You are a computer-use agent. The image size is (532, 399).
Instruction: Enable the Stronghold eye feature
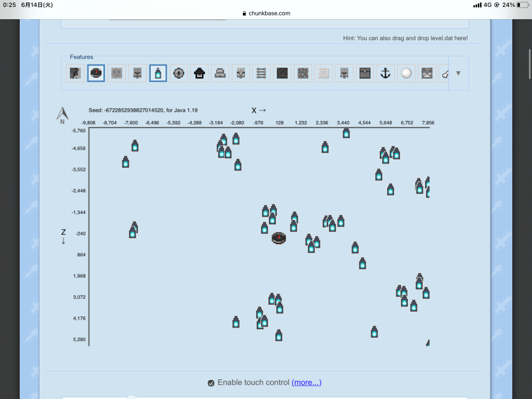pyautogui.click(x=179, y=74)
